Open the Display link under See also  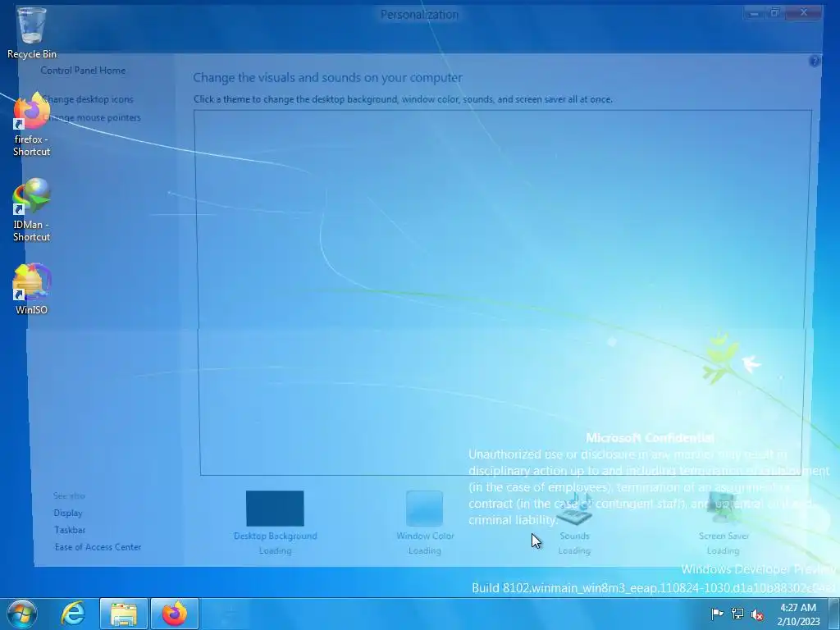pos(68,513)
